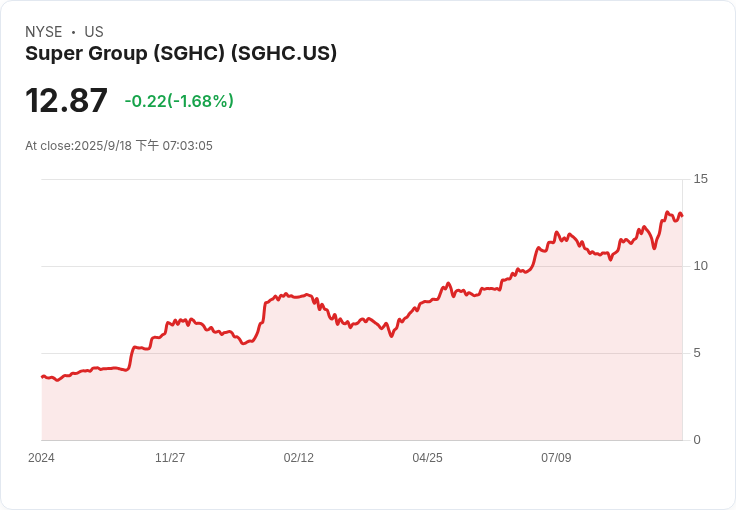Click the 02/12 x-axis date label
This screenshot has height=510, width=736.
(299, 458)
